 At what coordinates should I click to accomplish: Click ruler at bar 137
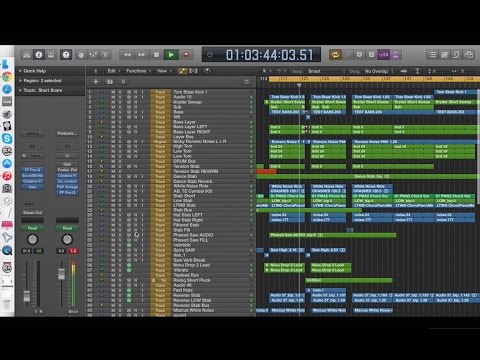(x=387, y=79)
